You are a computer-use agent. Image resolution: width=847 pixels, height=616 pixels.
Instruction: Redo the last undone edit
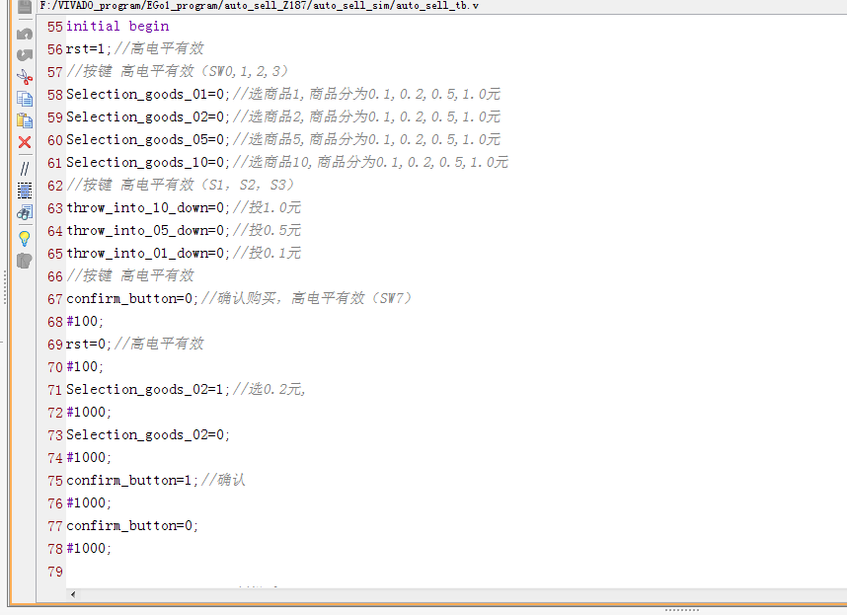[24, 56]
